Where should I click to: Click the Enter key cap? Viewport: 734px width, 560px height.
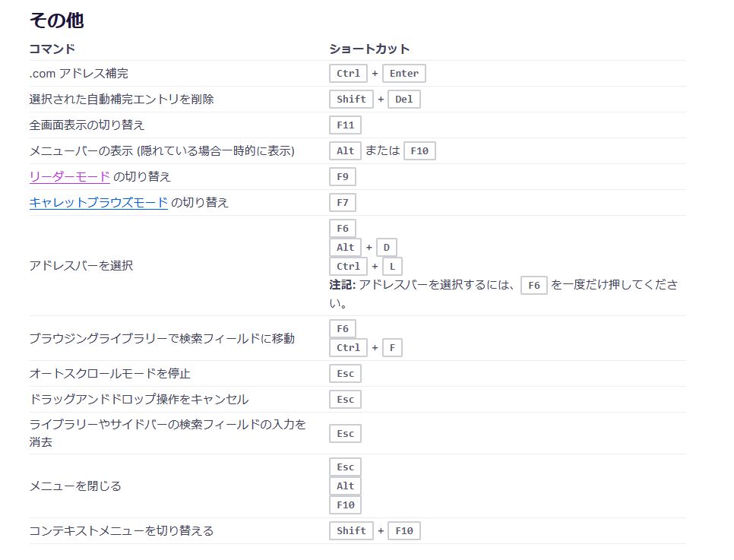[404, 74]
